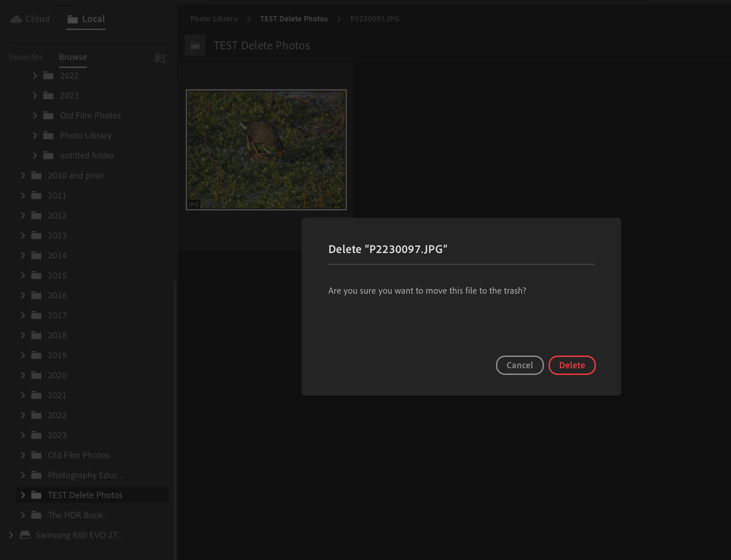Click The HDR Book folder icon

tap(36, 515)
